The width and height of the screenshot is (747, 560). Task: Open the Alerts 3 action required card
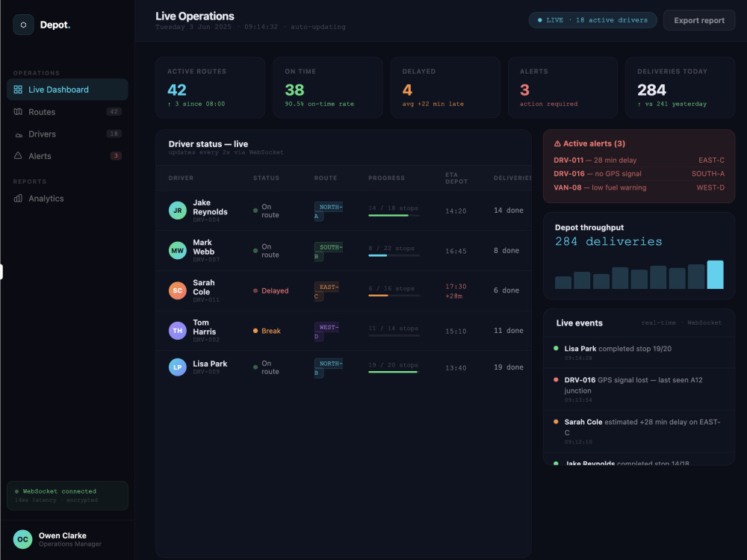(x=562, y=87)
